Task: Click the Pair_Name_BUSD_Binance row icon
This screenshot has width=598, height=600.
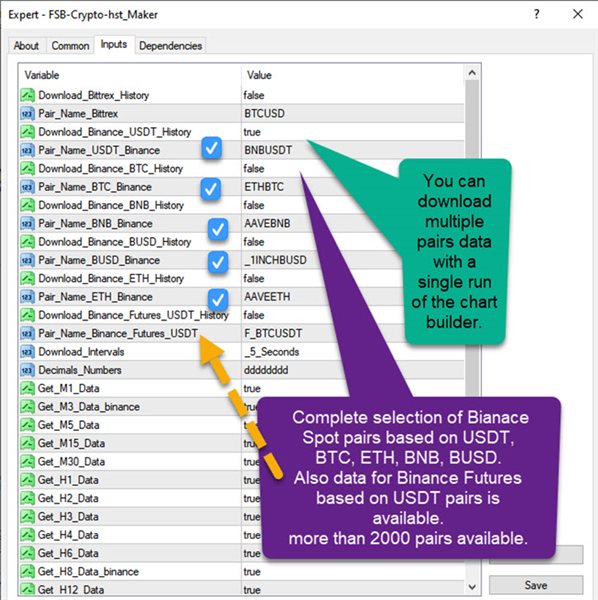Action: point(28,260)
